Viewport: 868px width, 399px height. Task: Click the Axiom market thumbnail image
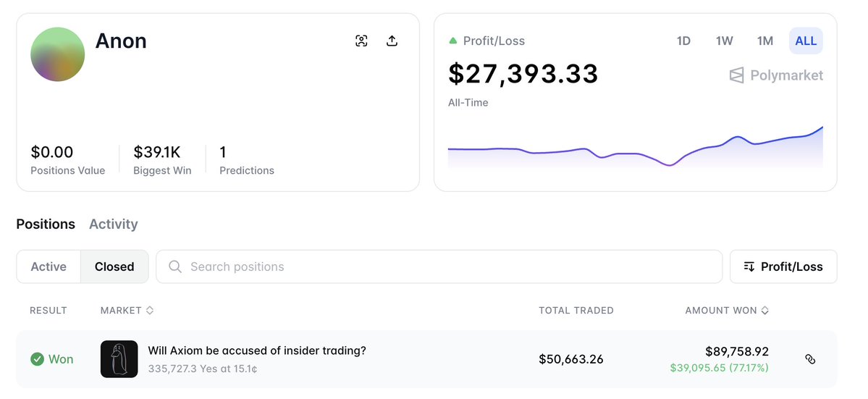coord(119,359)
